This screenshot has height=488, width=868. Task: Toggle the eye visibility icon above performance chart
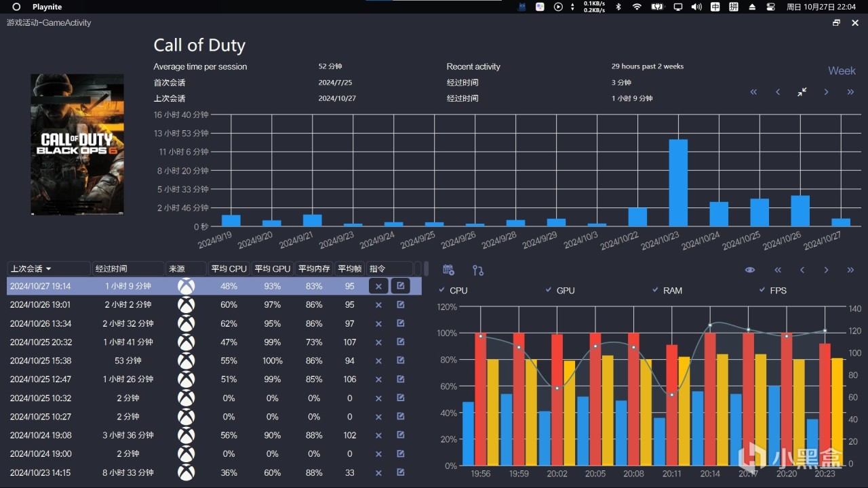[749, 270]
